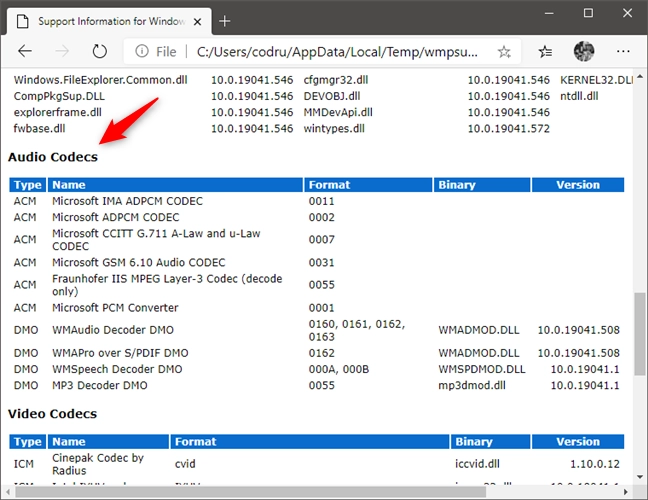The image size is (648, 500).
Task: Click the mp3dmod.dll binary cell
Action: pos(472,386)
